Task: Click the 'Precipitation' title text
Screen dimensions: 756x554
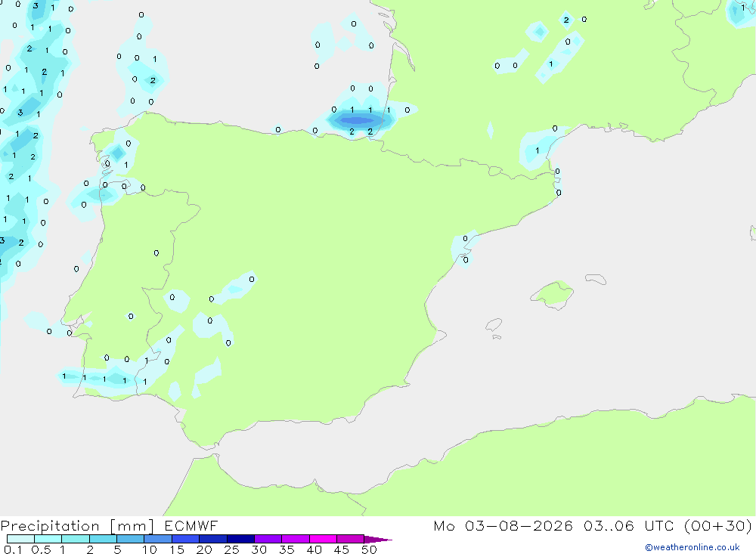Action: tap(50, 526)
